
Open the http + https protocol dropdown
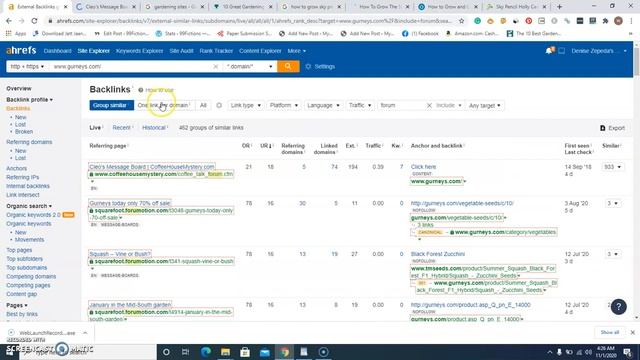click(x=27, y=66)
